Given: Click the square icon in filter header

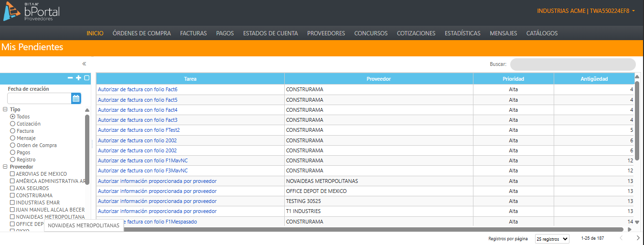Looking at the screenshot, I should click(86, 78).
